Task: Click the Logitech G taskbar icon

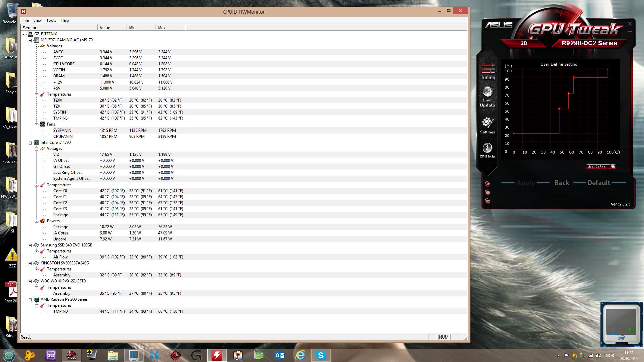Action: 196,355
